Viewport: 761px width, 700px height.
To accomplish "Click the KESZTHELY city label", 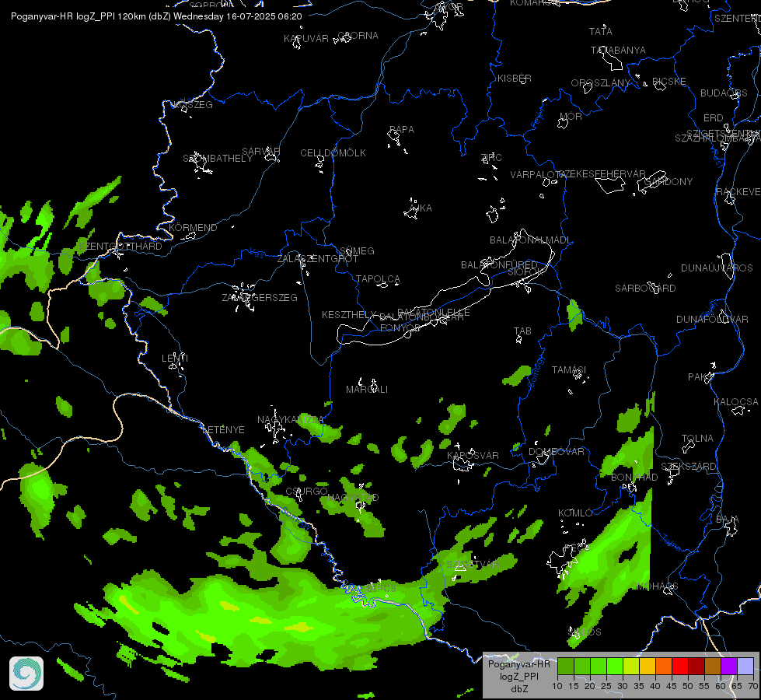I will tap(349, 315).
